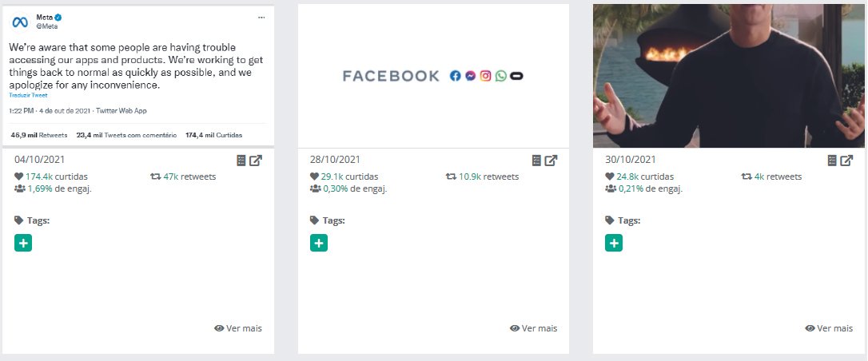Add a tag to the 28/10/2021 post
The height and width of the screenshot is (361, 868).
(x=319, y=243)
